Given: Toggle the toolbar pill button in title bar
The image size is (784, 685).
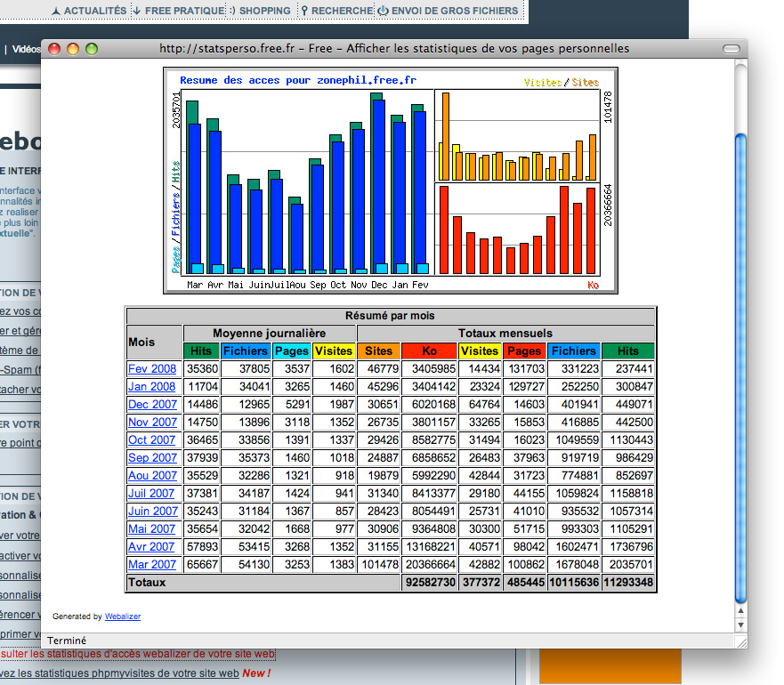Looking at the screenshot, I should click(731, 49).
